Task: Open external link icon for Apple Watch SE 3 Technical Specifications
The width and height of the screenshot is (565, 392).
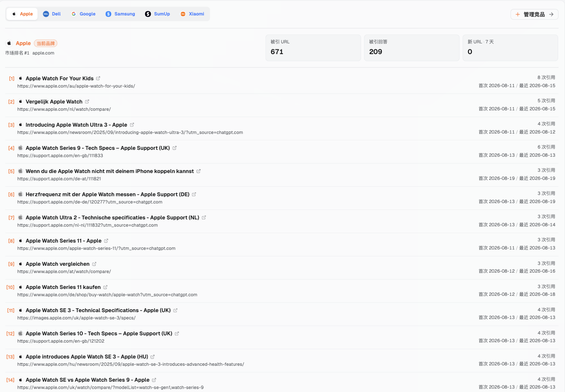Action: (176, 310)
